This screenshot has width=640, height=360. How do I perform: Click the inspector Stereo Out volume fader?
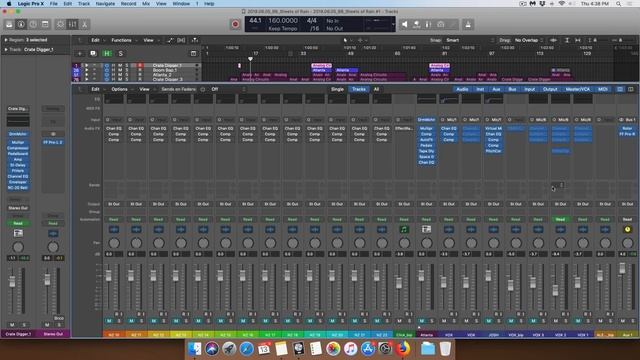pos(47,280)
